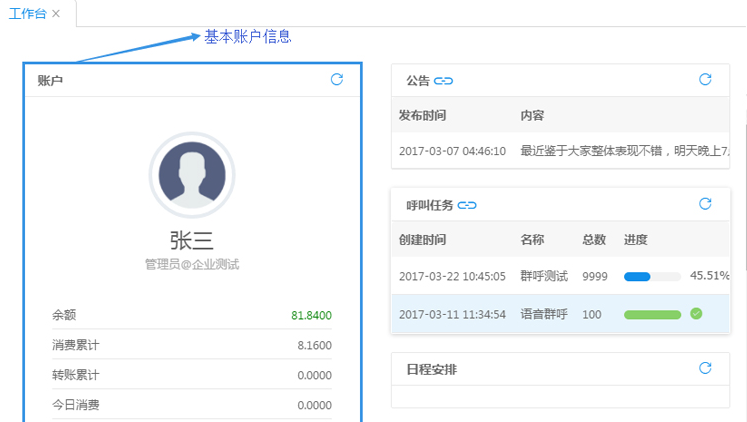Click the green completed checkmark icon
Viewport: 747px width, 422px height.
click(x=696, y=314)
